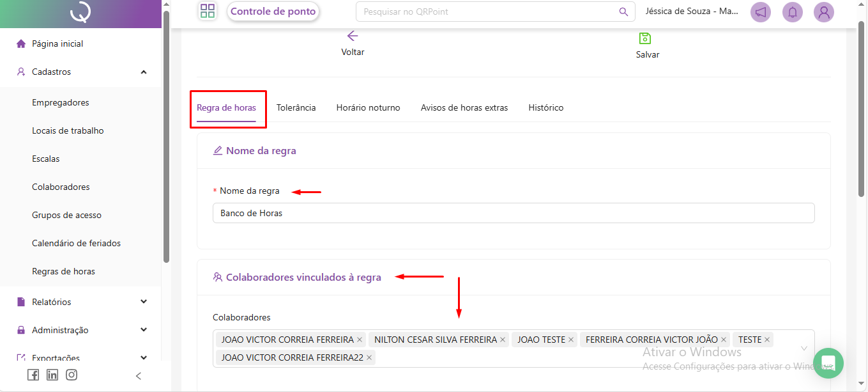Open the LinkedIn icon in sidebar
Image resolution: width=868 pixels, height=392 pixels.
coord(52,375)
